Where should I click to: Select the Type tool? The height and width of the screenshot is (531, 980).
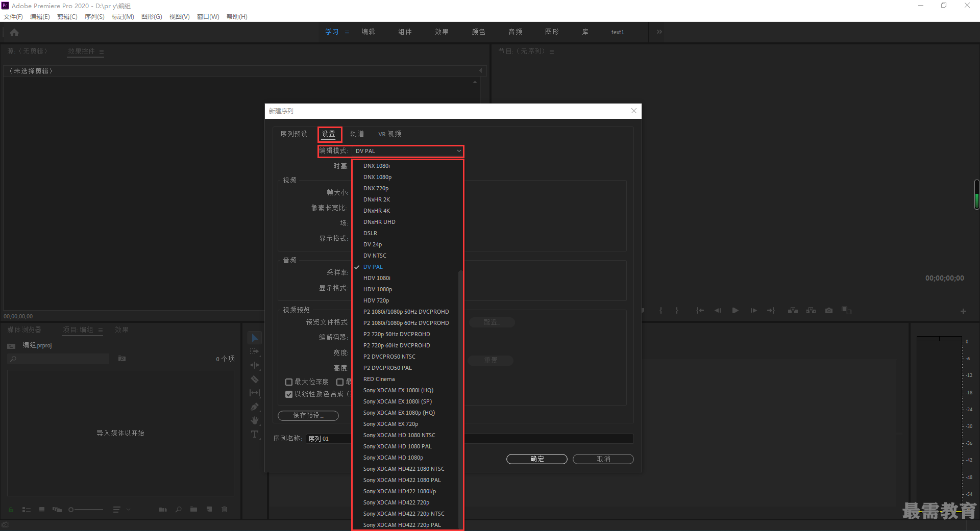point(255,434)
